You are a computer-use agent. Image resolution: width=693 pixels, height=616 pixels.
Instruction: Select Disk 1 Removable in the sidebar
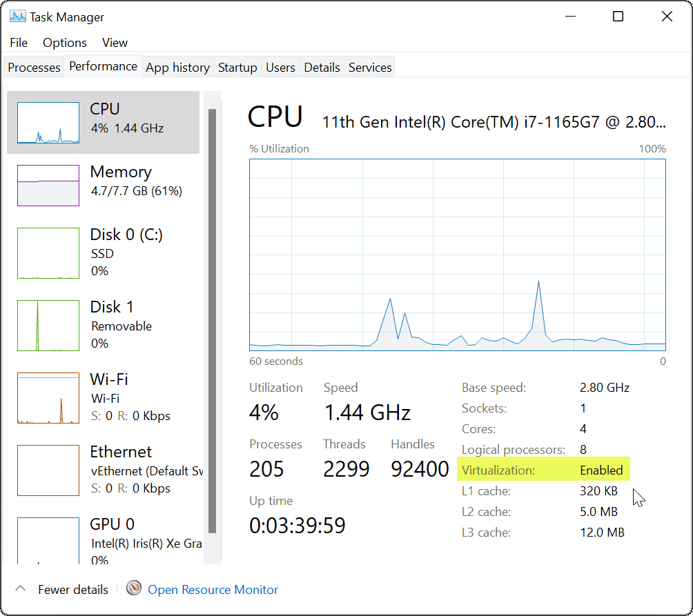point(104,325)
